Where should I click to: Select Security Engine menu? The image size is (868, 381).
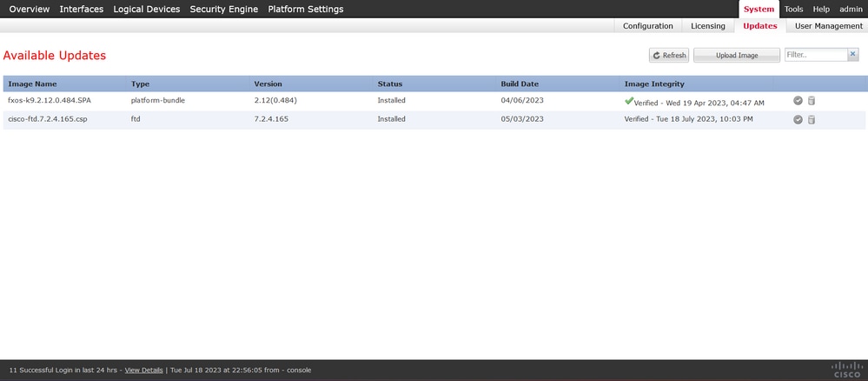(223, 9)
